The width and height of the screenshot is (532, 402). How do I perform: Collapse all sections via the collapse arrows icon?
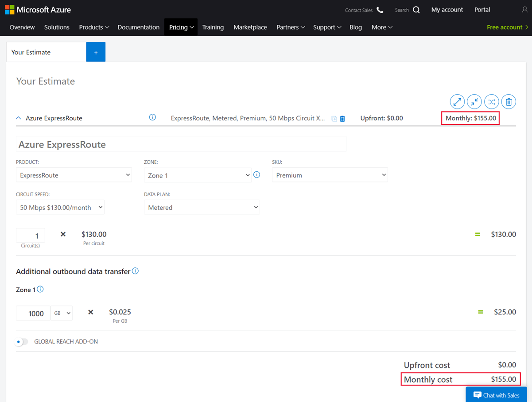point(474,101)
